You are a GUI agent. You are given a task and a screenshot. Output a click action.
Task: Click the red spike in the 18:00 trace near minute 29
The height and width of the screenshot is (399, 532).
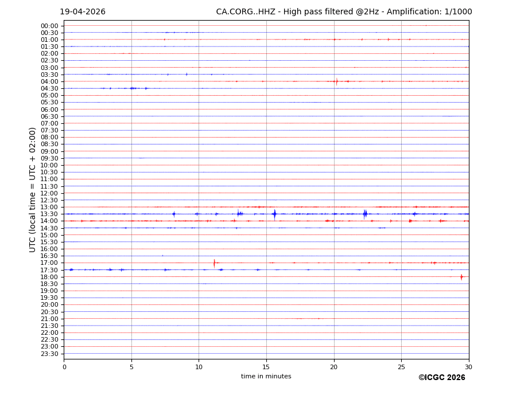(461, 277)
